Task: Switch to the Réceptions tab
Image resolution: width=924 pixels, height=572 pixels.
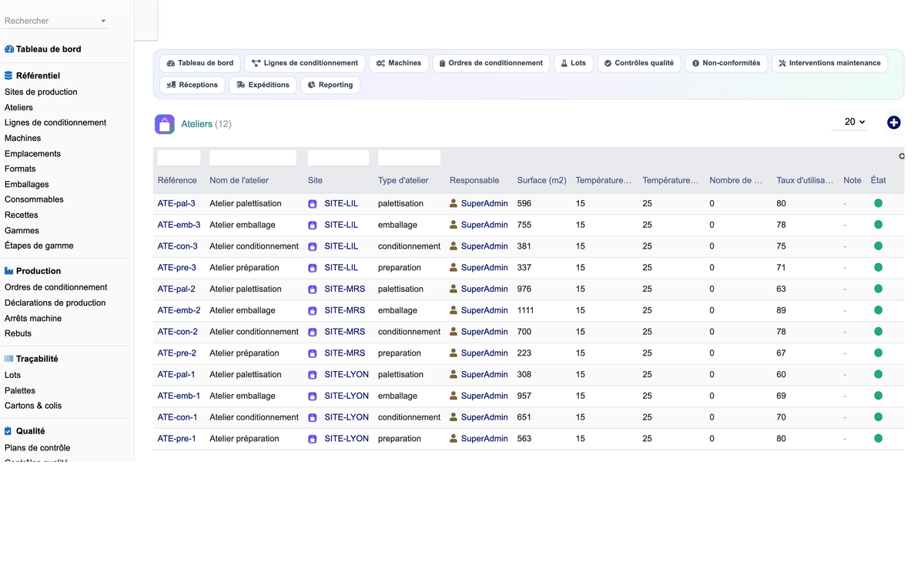Action: [x=192, y=85]
